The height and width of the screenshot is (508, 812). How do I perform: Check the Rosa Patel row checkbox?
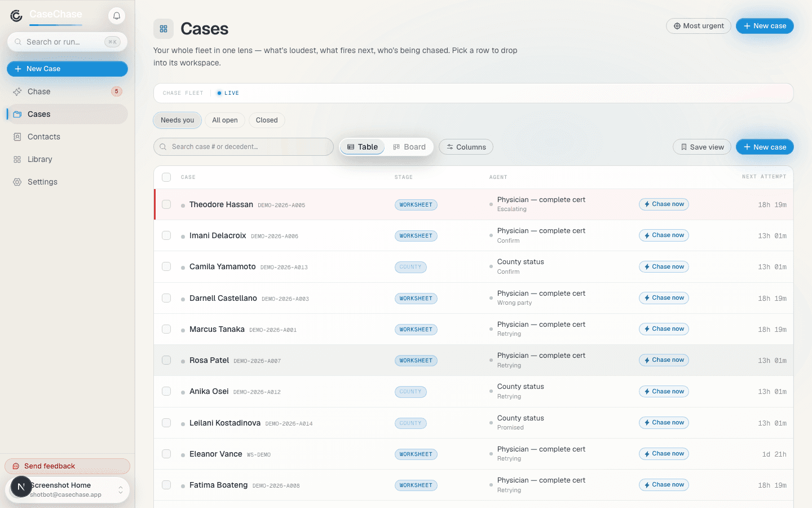click(166, 360)
